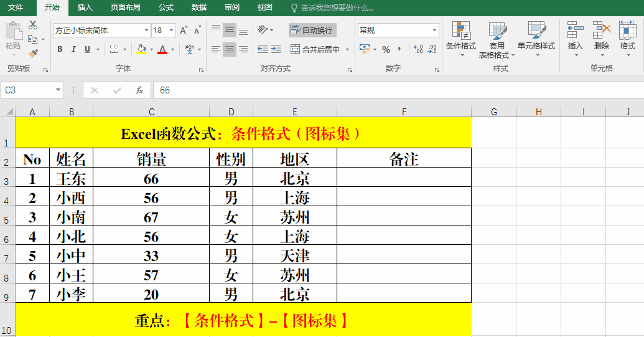Toggle Bold formatting
The image size is (644, 337).
click(x=60, y=49)
